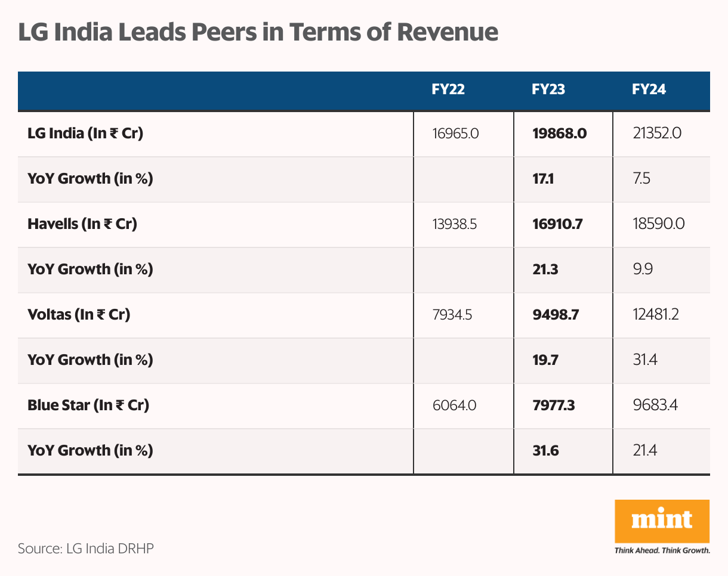Click the chart title about LG India
The height and width of the screenshot is (576, 728).
coord(258,32)
